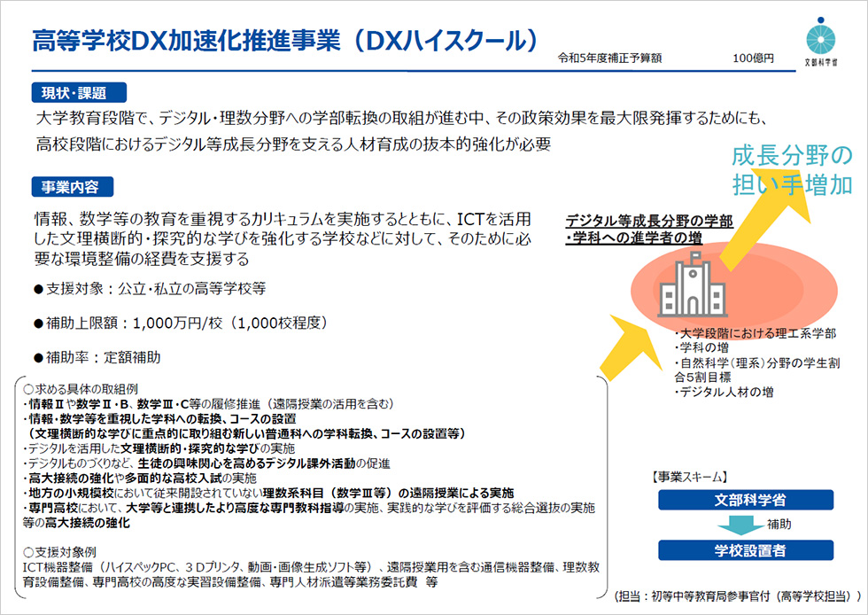This screenshot has height=615, width=868.
Task: Click the line 地方の小規模校において
Action: (268, 493)
